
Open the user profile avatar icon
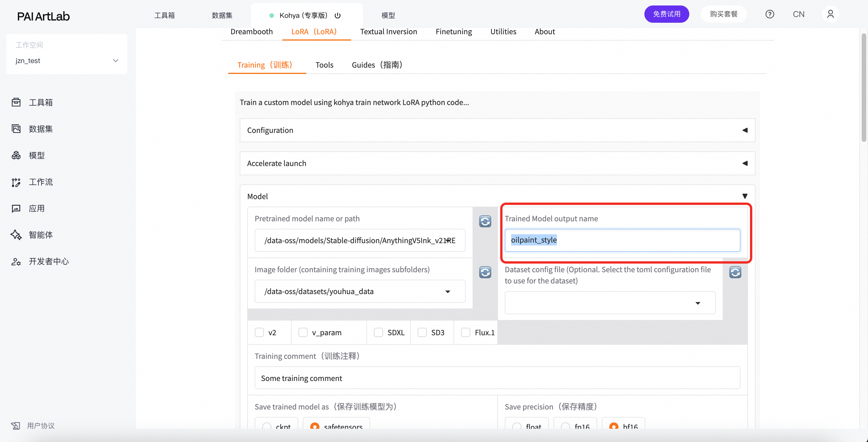click(830, 14)
